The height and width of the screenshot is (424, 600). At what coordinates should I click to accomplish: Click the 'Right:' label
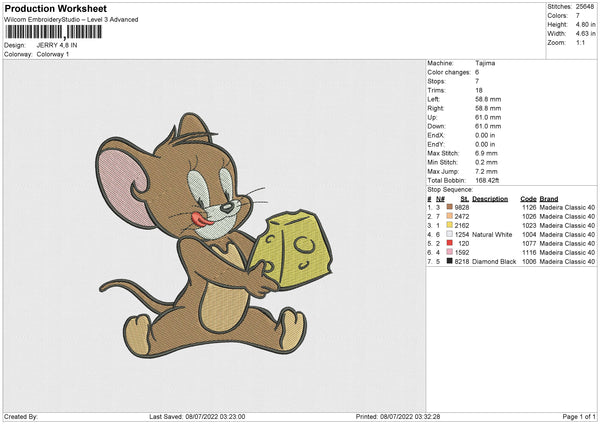(x=435, y=108)
